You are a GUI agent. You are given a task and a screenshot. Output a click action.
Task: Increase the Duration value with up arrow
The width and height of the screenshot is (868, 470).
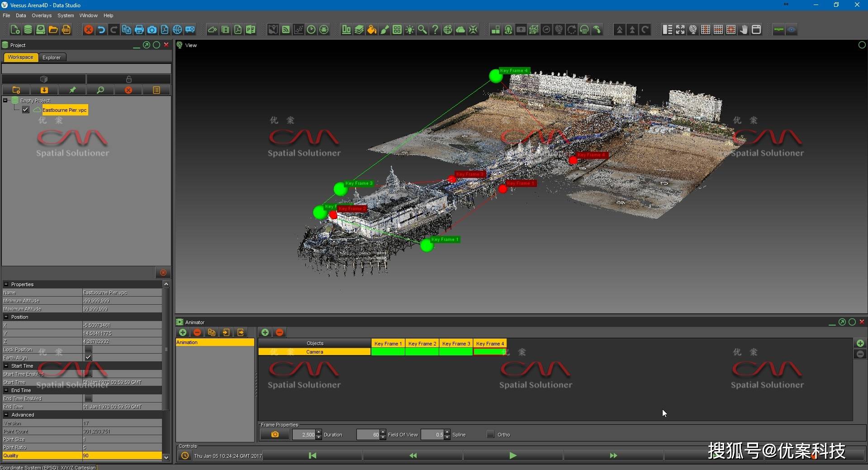(319, 432)
